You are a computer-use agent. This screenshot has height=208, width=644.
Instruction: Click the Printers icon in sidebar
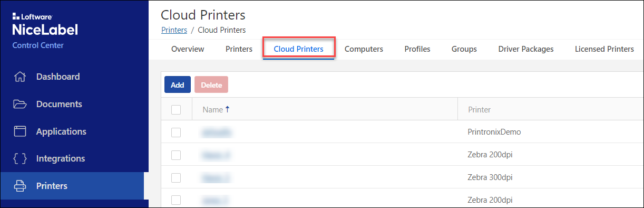[x=20, y=186]
